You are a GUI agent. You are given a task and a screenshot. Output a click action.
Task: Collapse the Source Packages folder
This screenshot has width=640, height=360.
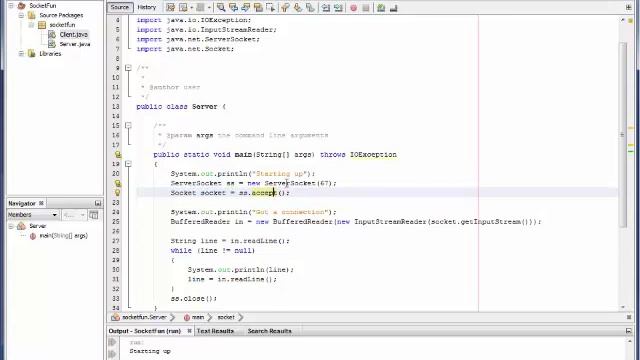21,15
